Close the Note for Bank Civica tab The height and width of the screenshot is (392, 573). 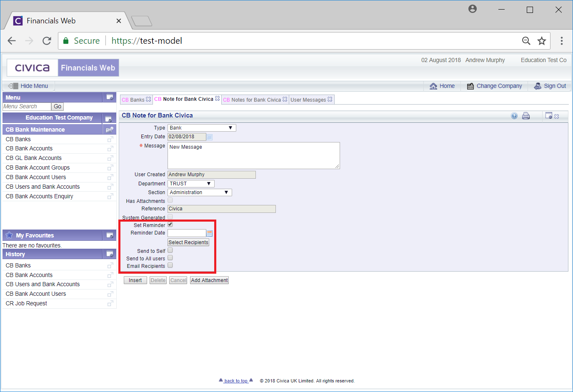coord(217,99)
